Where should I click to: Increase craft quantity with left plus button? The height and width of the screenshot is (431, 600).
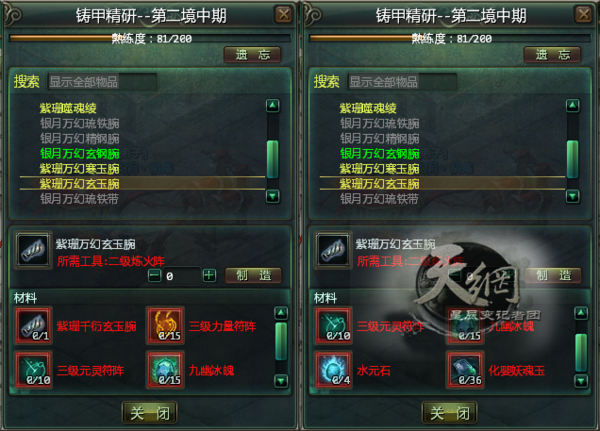coord(209,275)
